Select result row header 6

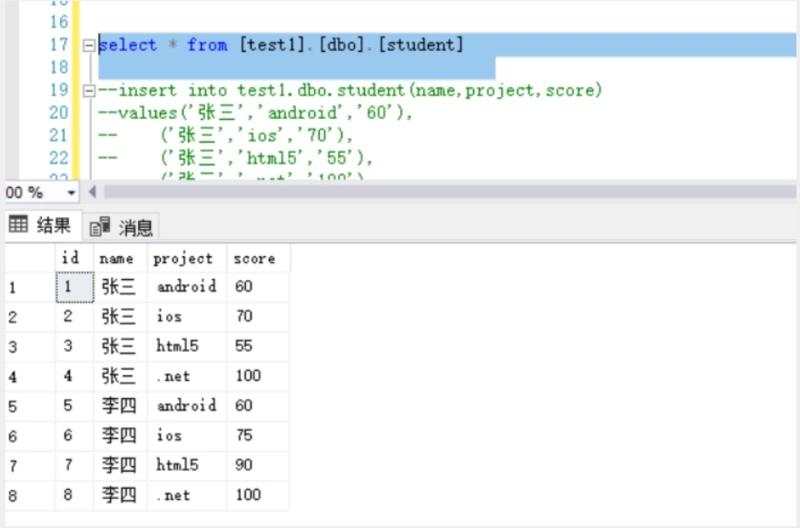click(x=30, y=436)
